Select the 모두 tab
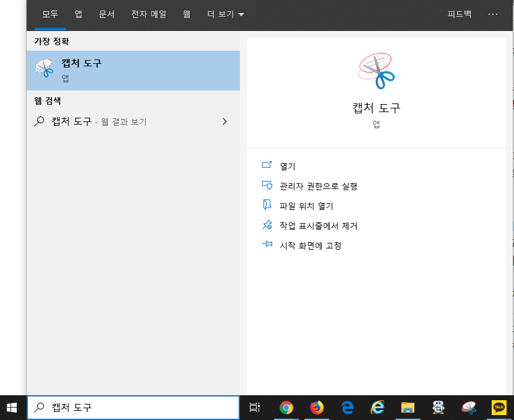This screenshot has height=420, width=514. [x=50, y=14]
